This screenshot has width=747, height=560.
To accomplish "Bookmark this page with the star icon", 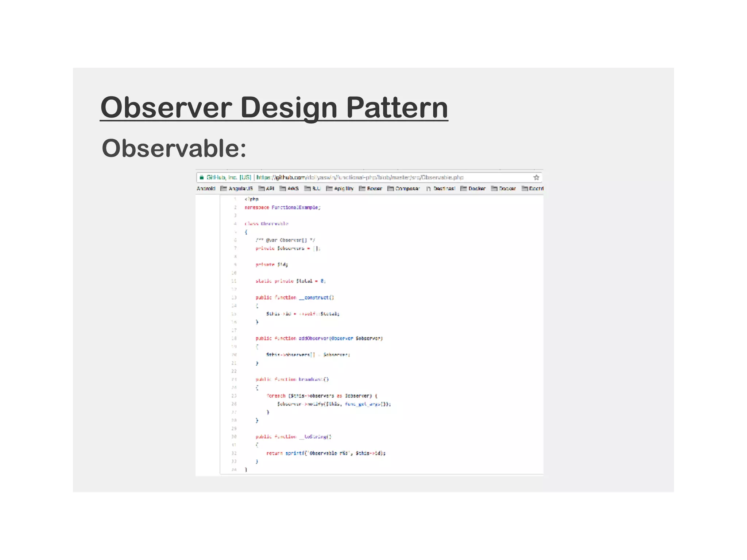I will point(536,178).
